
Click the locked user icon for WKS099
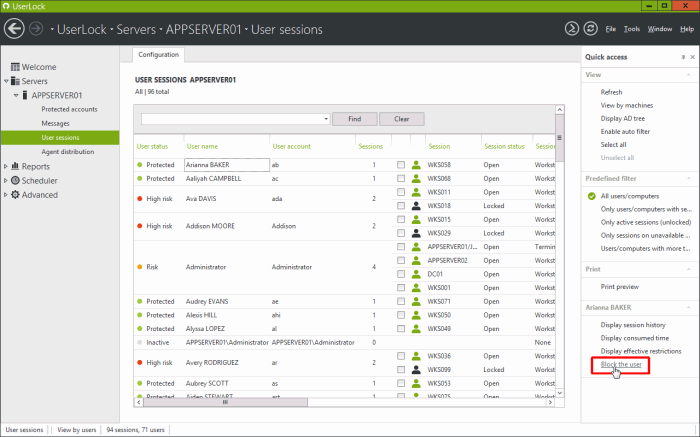coord(416,370)
